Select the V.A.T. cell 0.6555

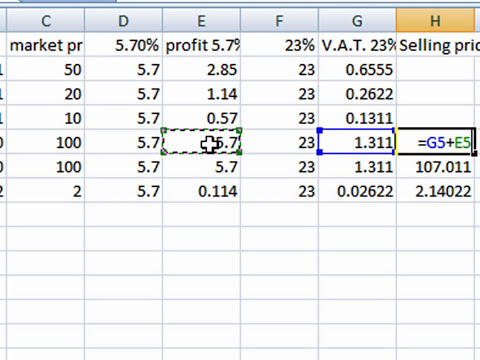pyautogui.click(x=357, y=69)
